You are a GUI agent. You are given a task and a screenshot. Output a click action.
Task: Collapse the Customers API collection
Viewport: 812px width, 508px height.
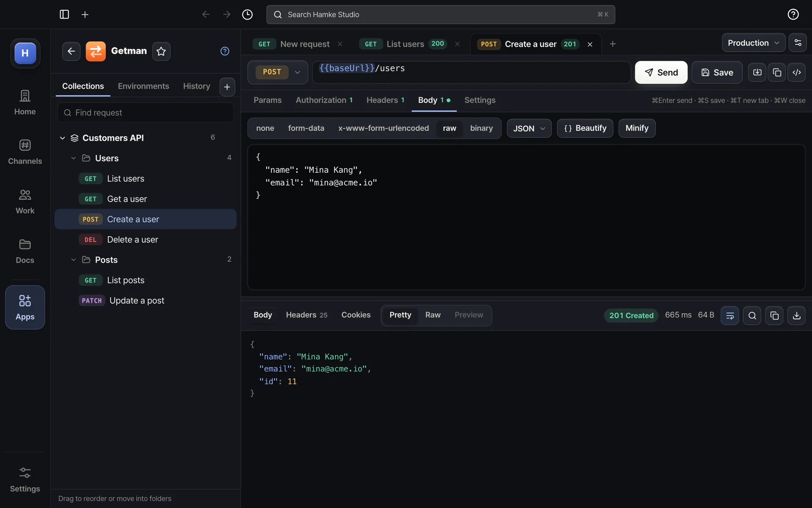63,138
